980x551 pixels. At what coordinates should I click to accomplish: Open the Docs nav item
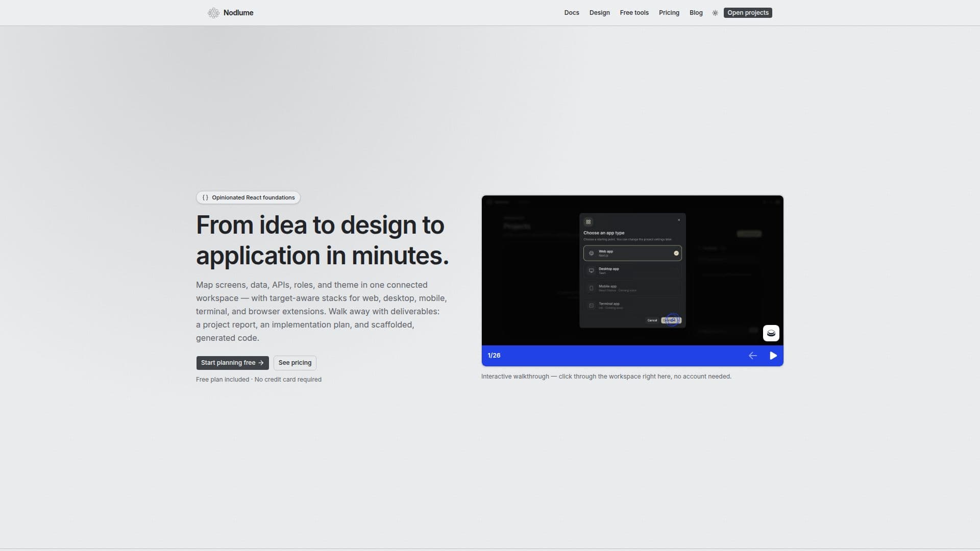(572, 13)
